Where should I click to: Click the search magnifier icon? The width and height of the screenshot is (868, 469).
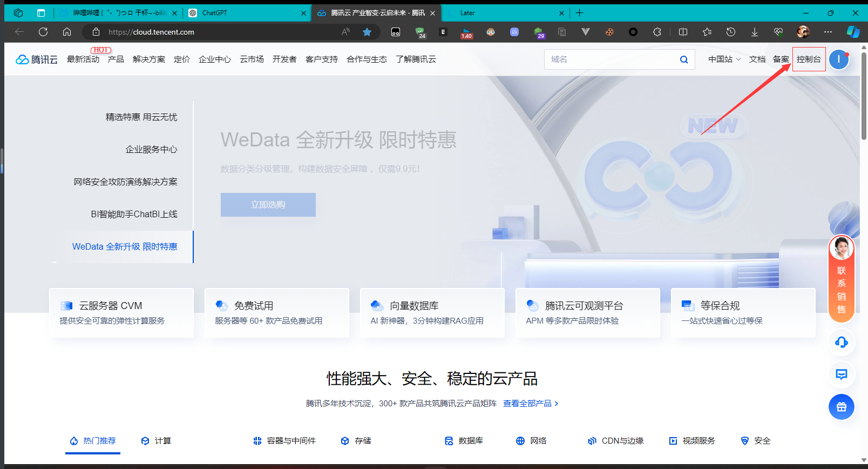coord(683,59)
